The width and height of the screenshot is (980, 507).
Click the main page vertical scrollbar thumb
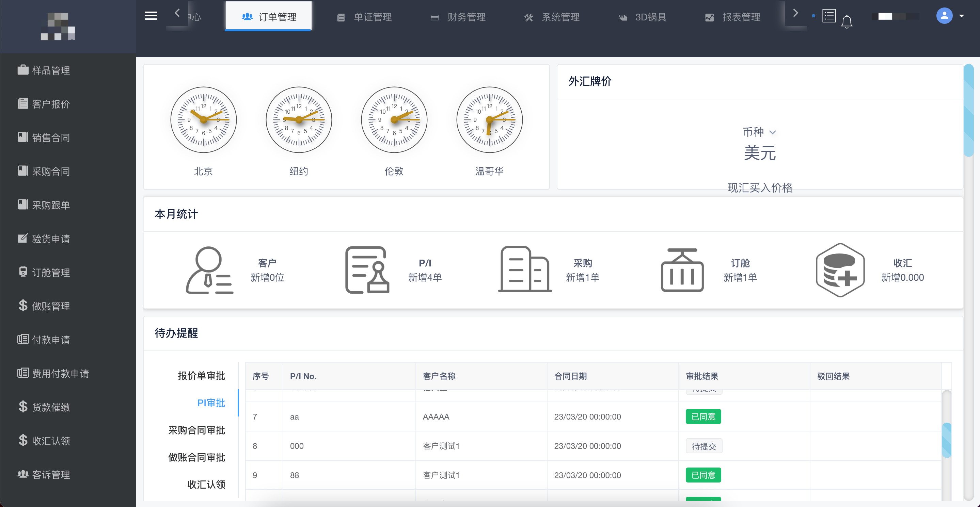[x=968, y=110]
